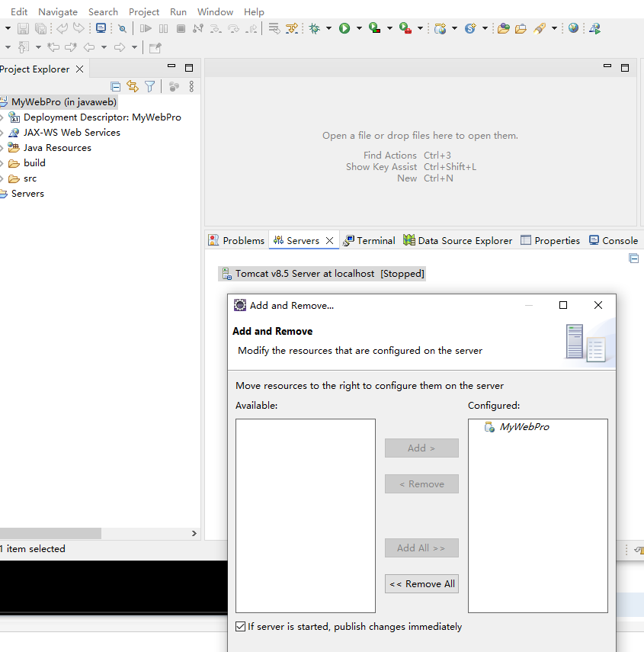Screen dimensions: 644x652
Task: Toggle Link with Editor in Project Explorer
Action: (133, 86)
